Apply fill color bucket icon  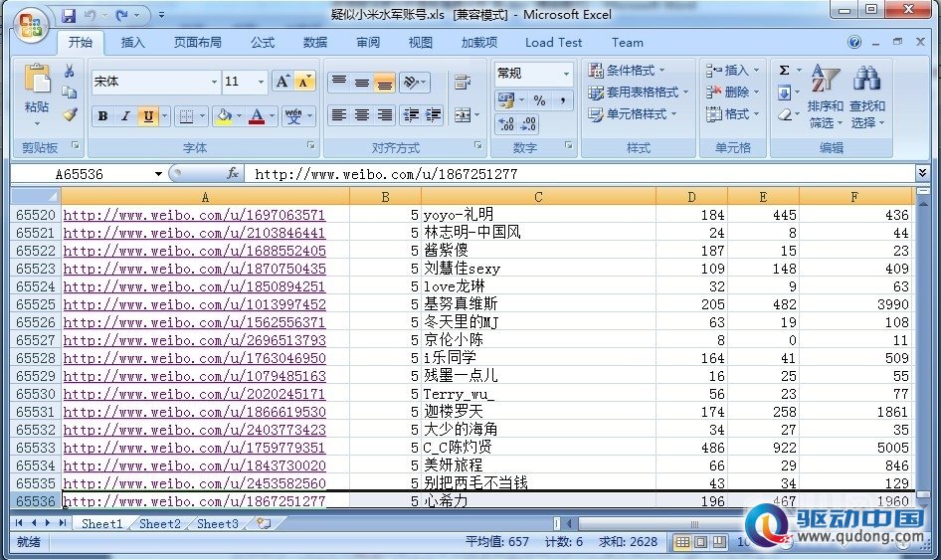coord(225,115)
